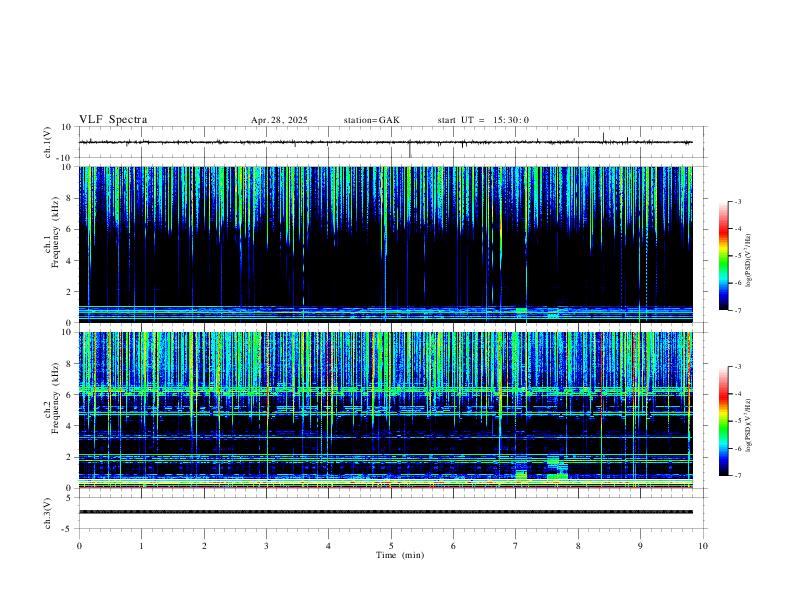Click the upper color bar's log(PSD) label

(749, 261)
